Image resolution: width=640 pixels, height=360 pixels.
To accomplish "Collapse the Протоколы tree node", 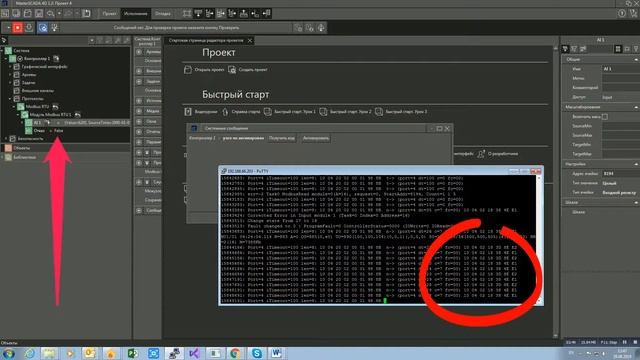I will tap(11, 99).
